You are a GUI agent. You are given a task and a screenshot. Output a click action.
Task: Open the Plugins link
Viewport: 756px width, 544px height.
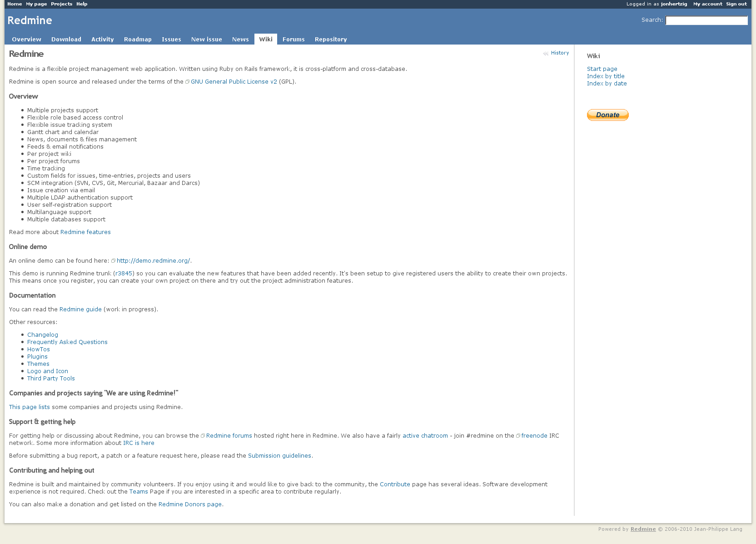(37, 357)
